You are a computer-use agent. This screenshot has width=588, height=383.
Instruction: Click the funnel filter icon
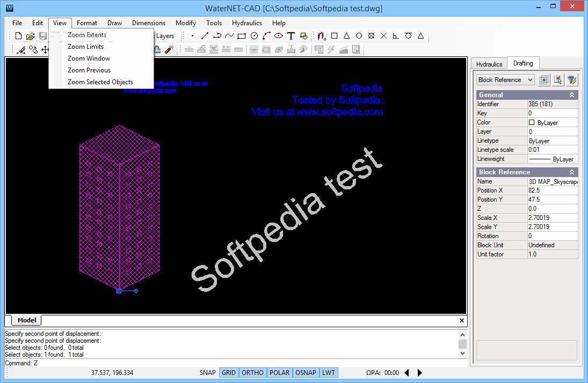(x=571, y=80)
